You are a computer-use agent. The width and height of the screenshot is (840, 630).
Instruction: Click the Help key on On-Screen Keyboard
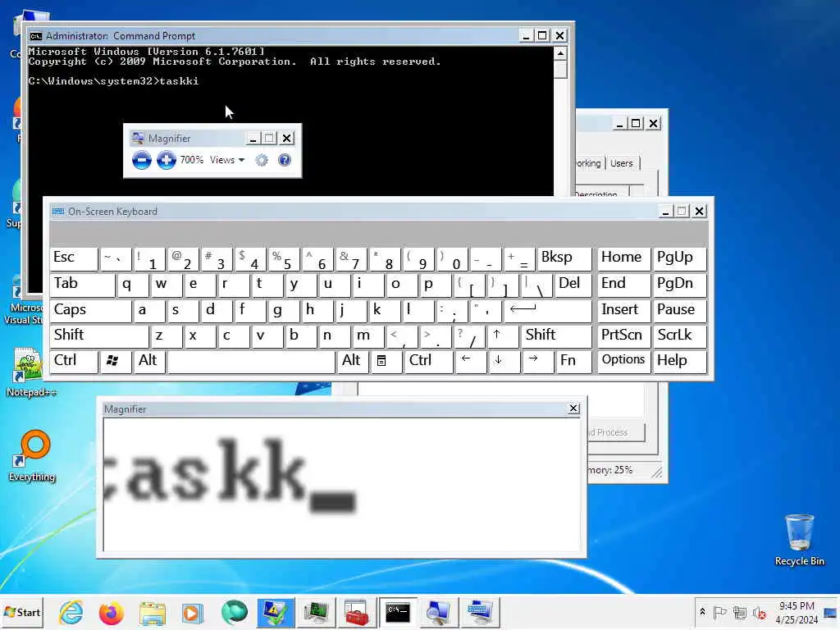[679, 361]
